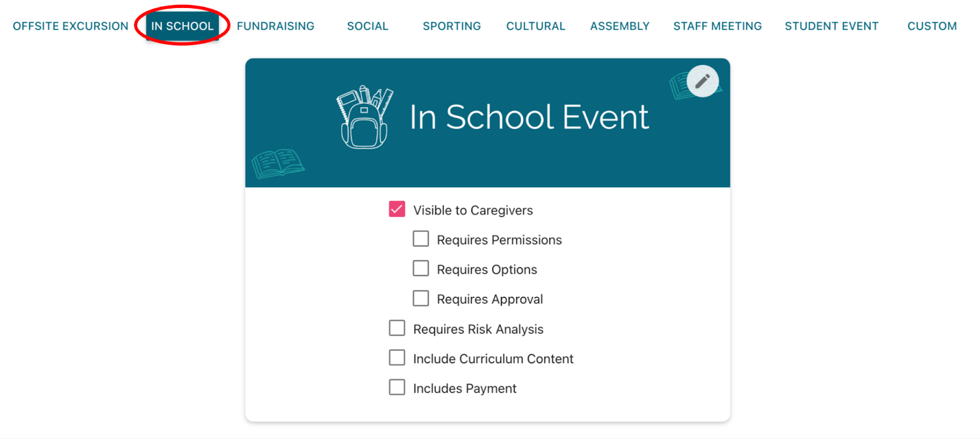Open the Fundraising tab
980x439 pixels.
tap(276, 26)
